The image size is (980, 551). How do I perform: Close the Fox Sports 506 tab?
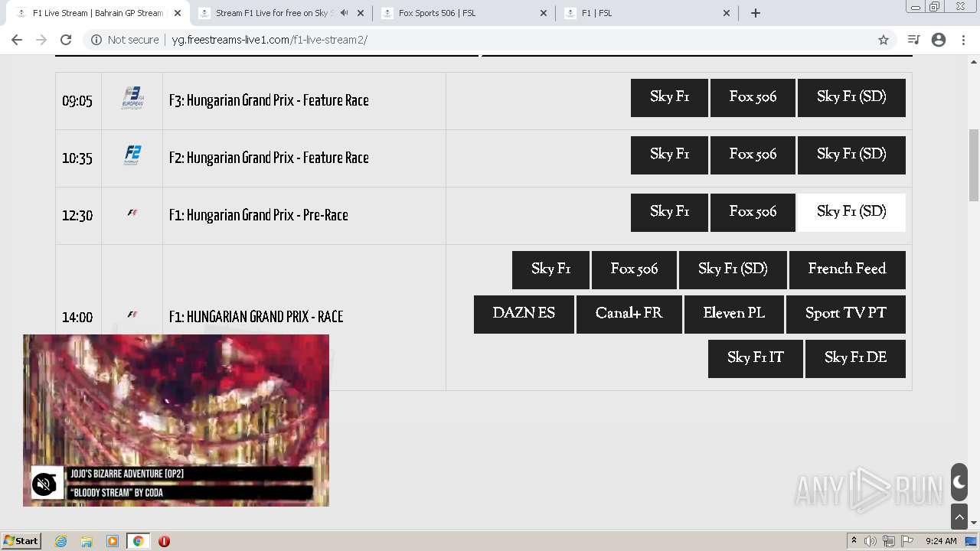point(544,13)
